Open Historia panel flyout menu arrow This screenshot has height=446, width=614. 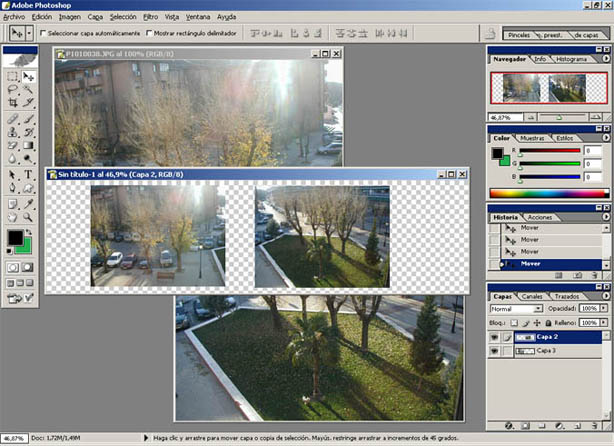click(606, 217)
